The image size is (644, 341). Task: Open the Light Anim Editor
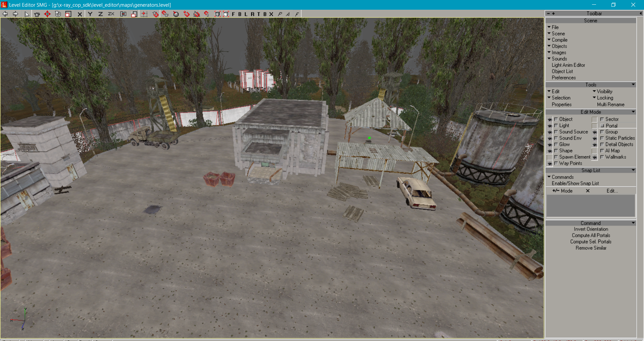568,65
